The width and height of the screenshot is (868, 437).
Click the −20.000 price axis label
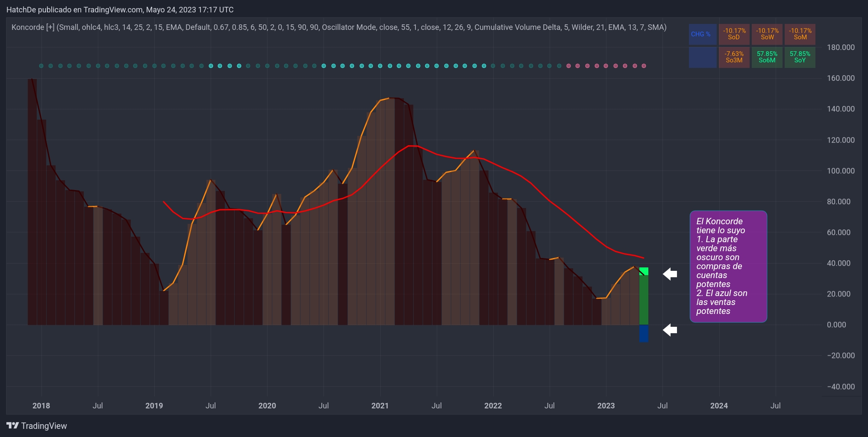(841, 355)
